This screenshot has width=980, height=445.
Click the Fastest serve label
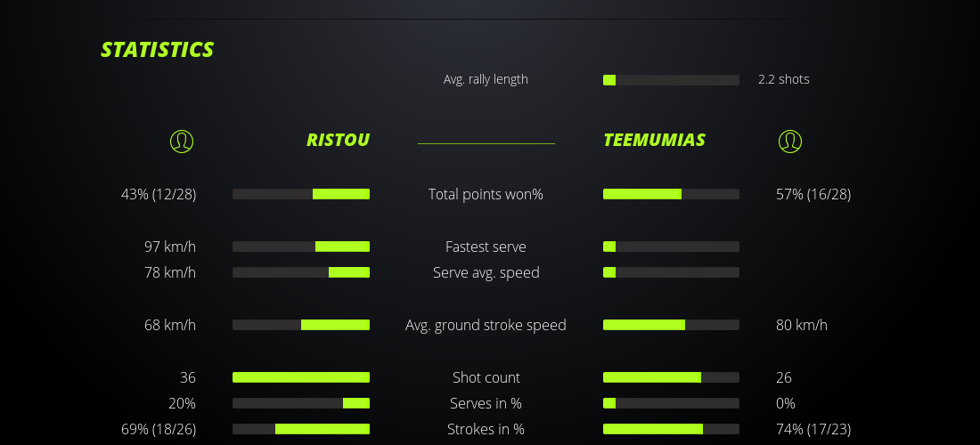(x=486, y=247)
